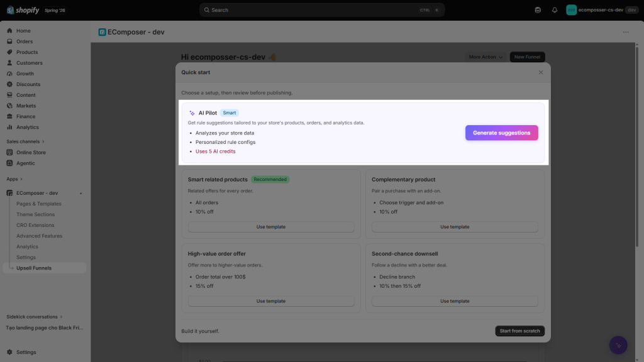Use template for Complementary product
Screen dimensions: 644x362
pos(455,227)
